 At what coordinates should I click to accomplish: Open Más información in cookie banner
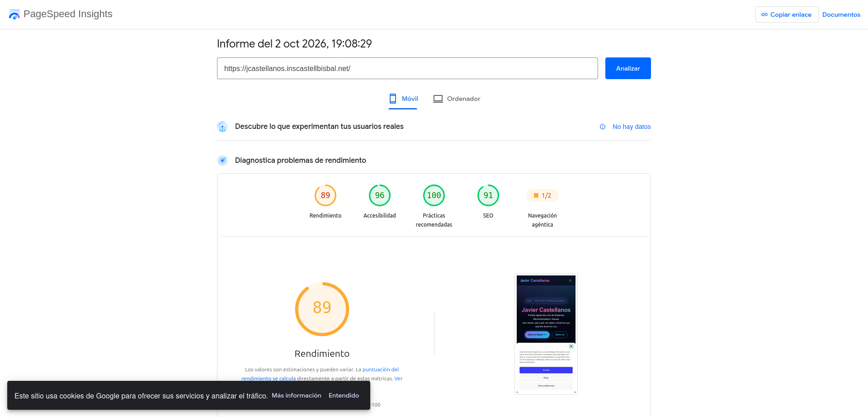coord(297,395)
